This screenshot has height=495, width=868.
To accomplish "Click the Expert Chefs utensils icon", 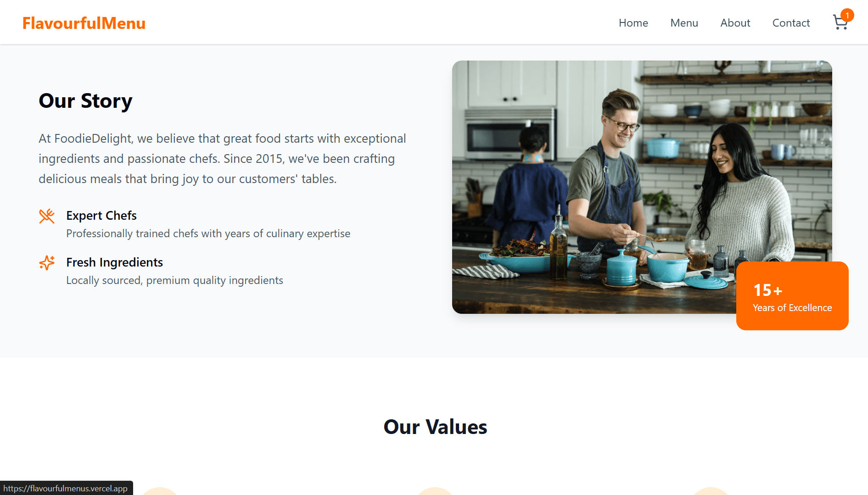I will (47, 216).
